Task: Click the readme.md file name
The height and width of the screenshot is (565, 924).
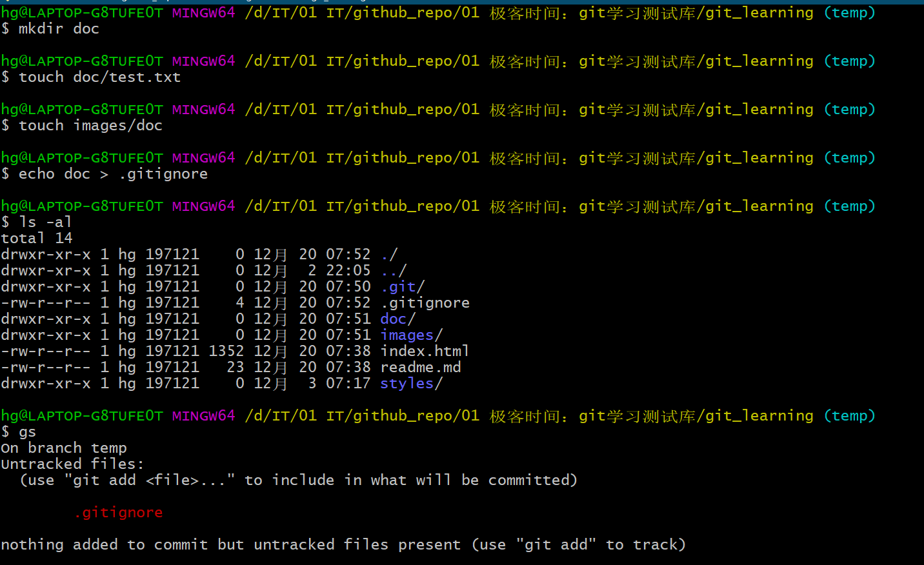Action: pos(421,367)
